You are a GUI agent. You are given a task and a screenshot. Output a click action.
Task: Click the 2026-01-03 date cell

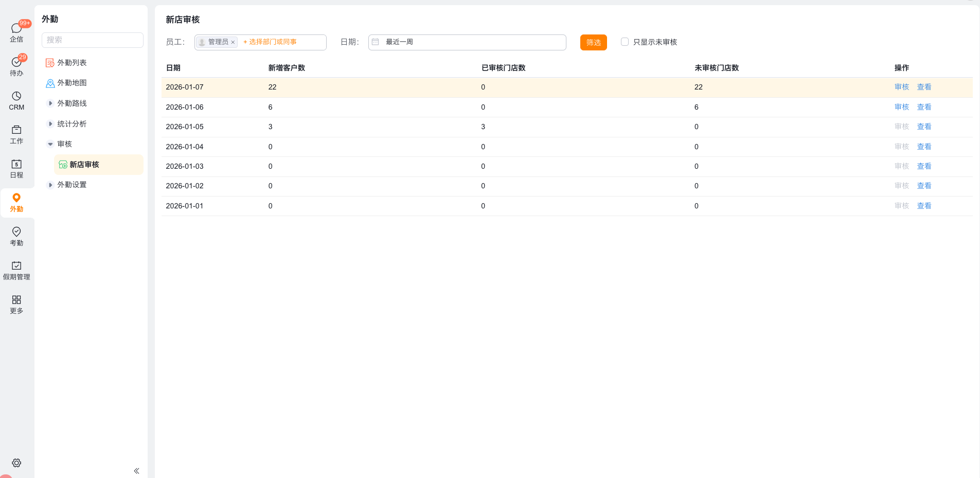click(185, 166)
